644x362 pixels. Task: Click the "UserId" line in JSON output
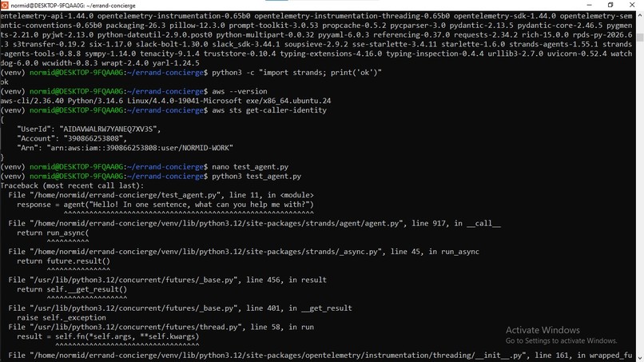[x=89, y=129]
